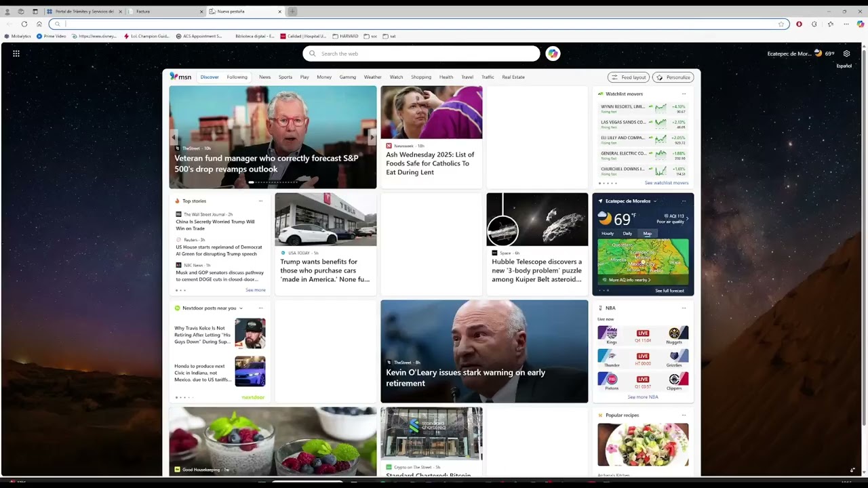The width and height of the screenshot is (868, 488).
Task: Open the Kevin O'Leary retirement article
Action: click(484, 351)
